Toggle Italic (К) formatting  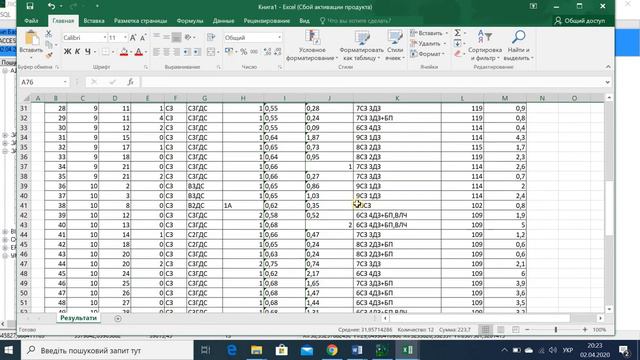(77, 52)
